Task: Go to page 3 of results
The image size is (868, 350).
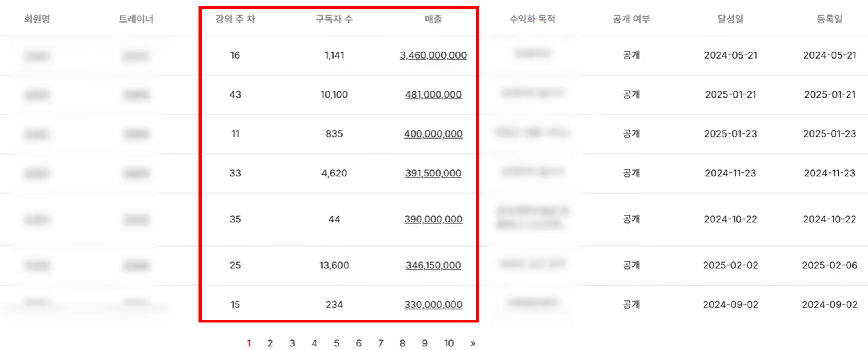Action: point(292,343)
